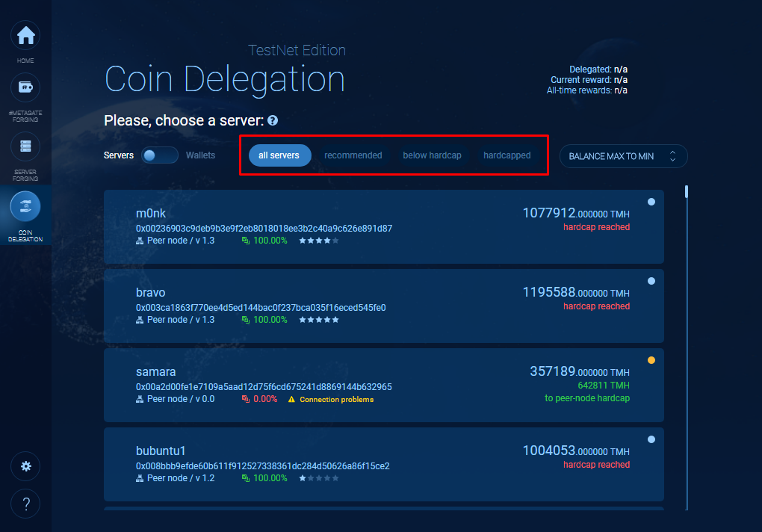Click the 0.00% uptime value on samara
Viewport: 762px width, 532px height.
click(x=265, y=399)
